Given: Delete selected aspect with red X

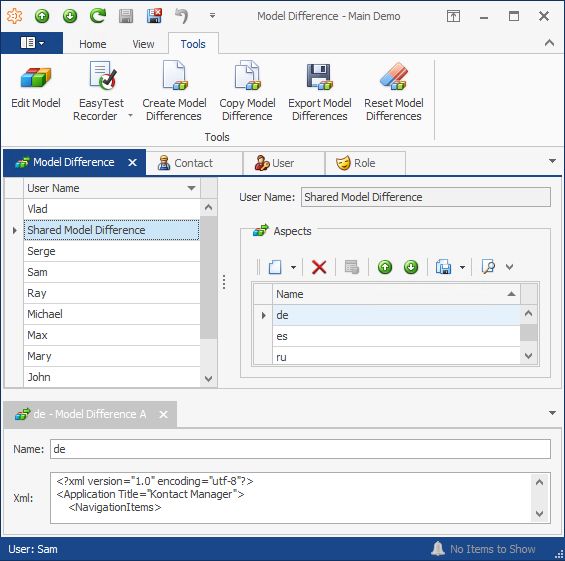Looking at the screenshot, I should coord(319,267).
